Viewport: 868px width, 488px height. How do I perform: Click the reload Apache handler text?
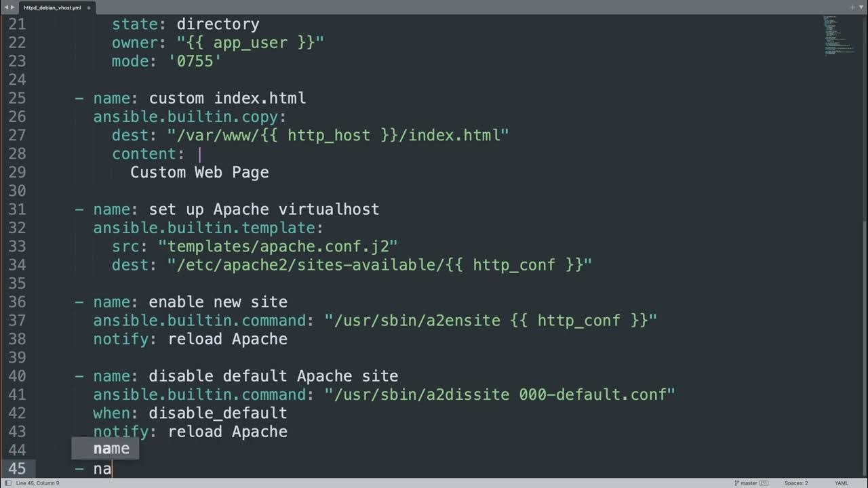pyautogui.click(x=226, y=339)
